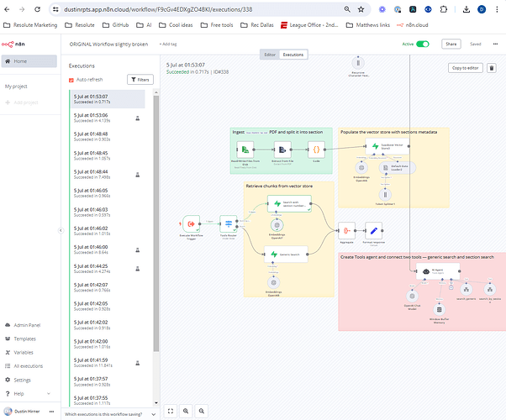Open Admin Panel from the sidebar
Image resolution: width=506 pixels, height=420 pixels.
point(27,325)
